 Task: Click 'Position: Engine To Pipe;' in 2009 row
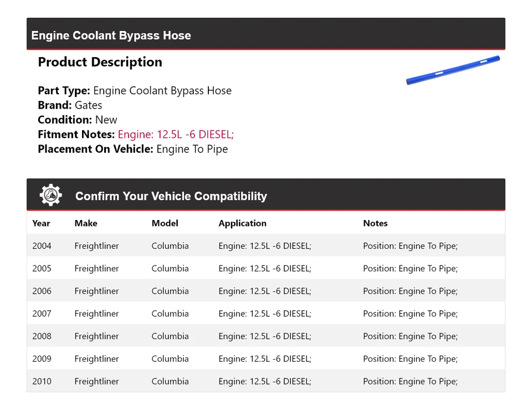[411, 359]
